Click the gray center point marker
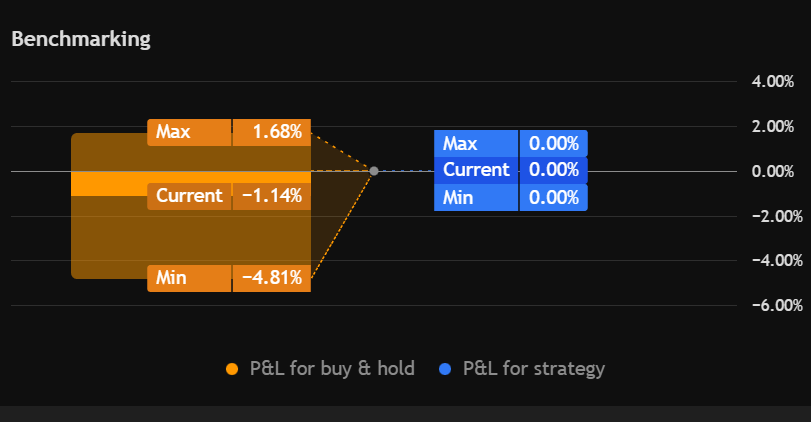This screenshot has width=811, height=422. [x=374, y=171]
